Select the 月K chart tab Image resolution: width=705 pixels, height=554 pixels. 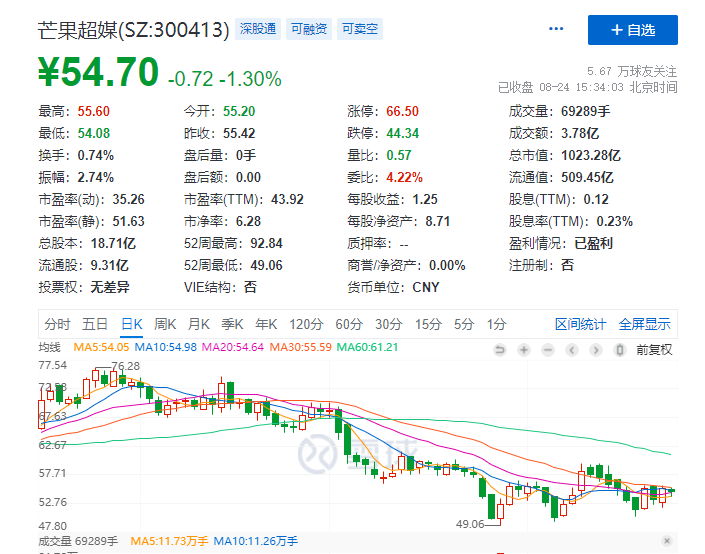point(199,324)
